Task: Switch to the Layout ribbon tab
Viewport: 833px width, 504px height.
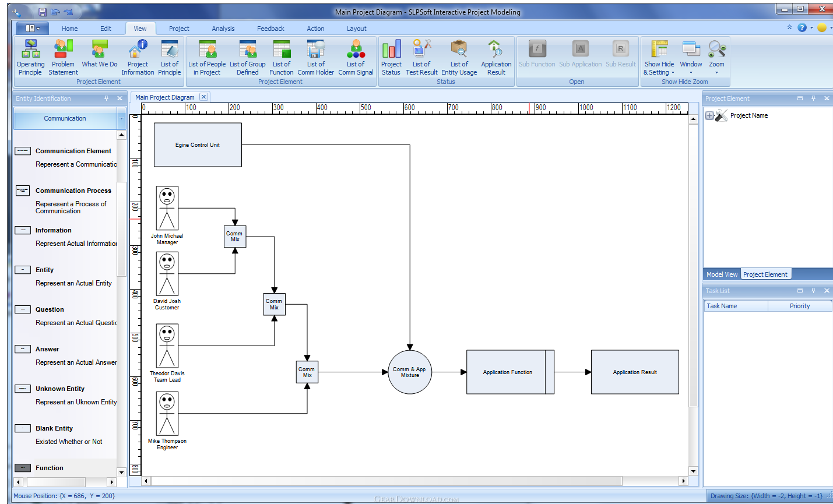Action: tap(357, 29)
